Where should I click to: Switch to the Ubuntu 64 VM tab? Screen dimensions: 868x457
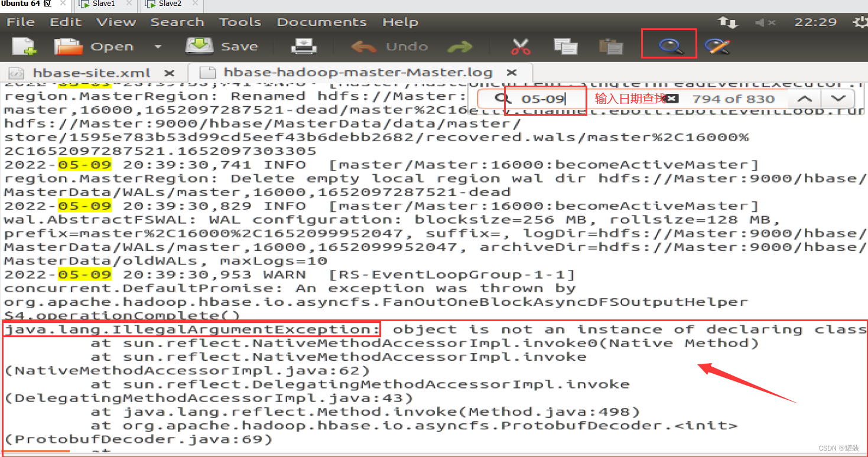pos(27,4)
